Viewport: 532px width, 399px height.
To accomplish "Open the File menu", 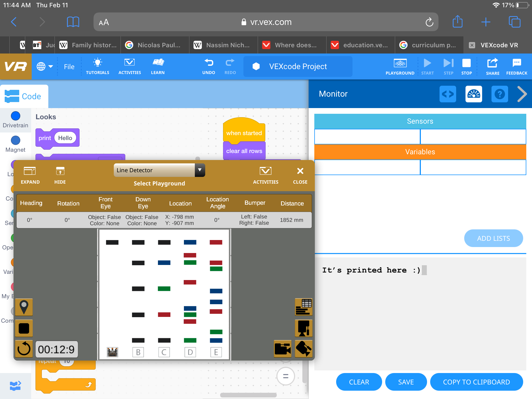I will [69, 67].
